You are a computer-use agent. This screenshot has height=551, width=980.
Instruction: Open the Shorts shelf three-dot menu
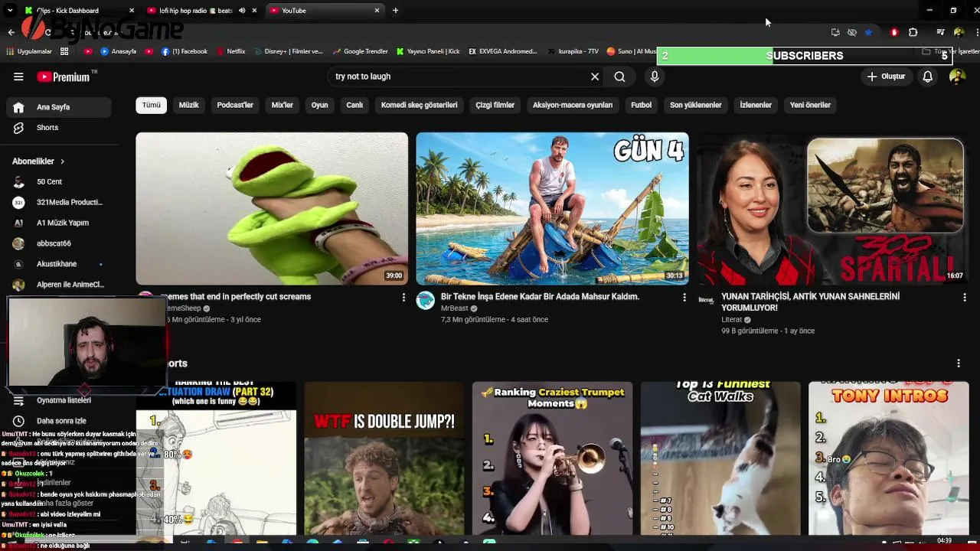[x=959, y=364]
